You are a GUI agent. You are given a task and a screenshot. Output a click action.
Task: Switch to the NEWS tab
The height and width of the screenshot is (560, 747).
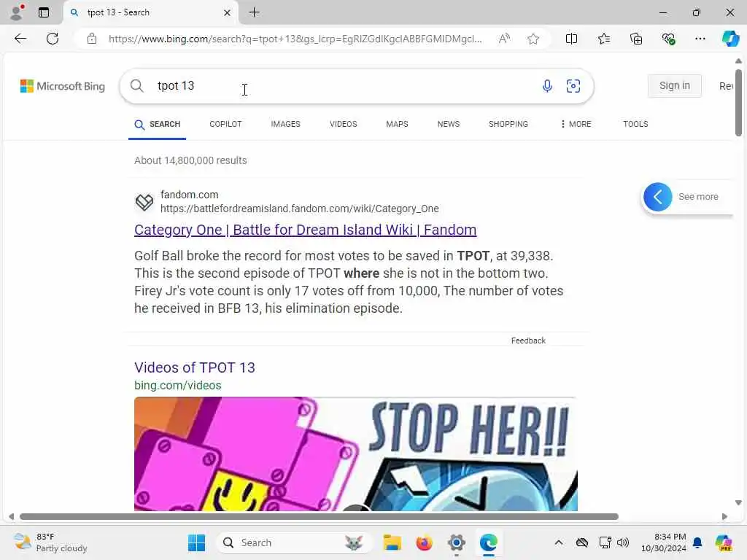click(449, 124)
